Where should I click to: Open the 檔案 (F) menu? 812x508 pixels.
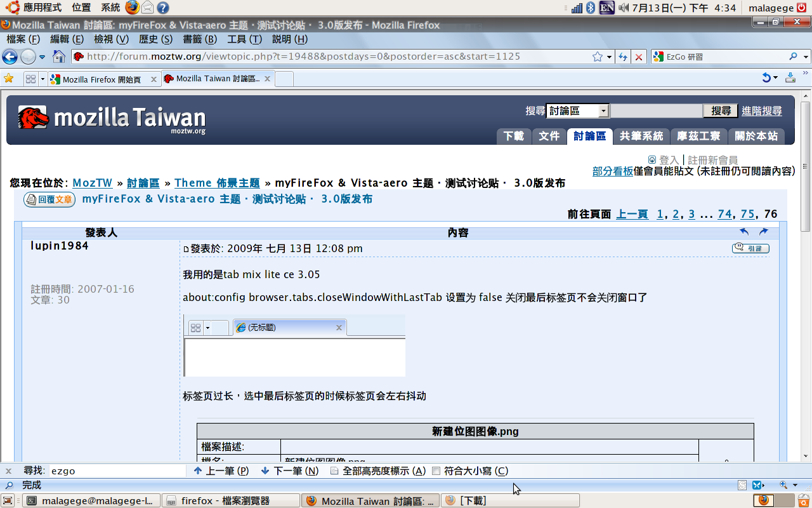click(x=23, y=39)
